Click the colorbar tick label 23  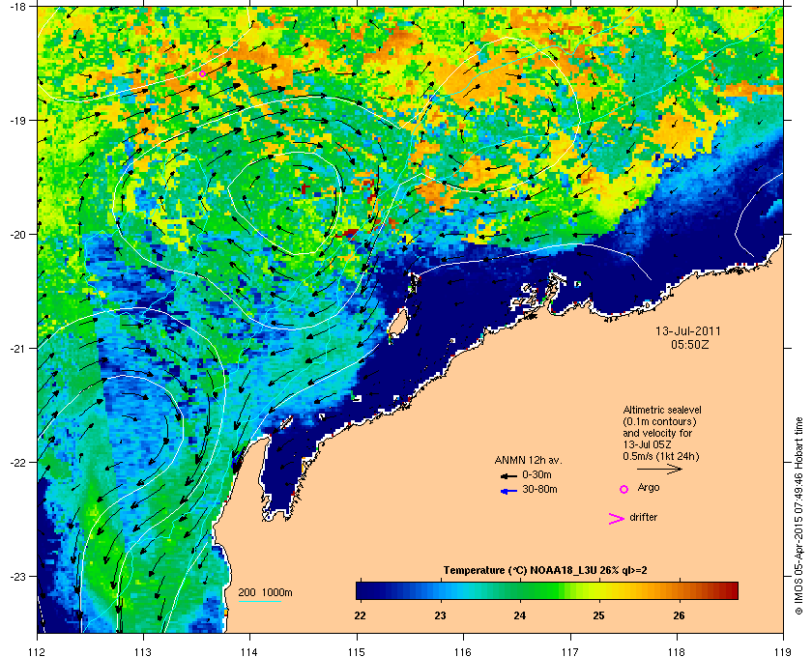point(440,615)
